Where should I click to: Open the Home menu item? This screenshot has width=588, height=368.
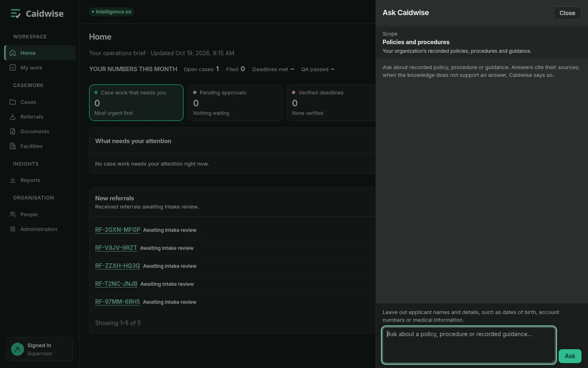[x=40, y=53]
